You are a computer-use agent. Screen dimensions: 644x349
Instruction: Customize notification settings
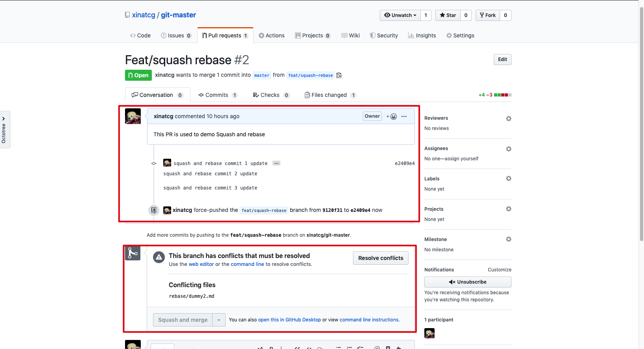click(500, 270)
